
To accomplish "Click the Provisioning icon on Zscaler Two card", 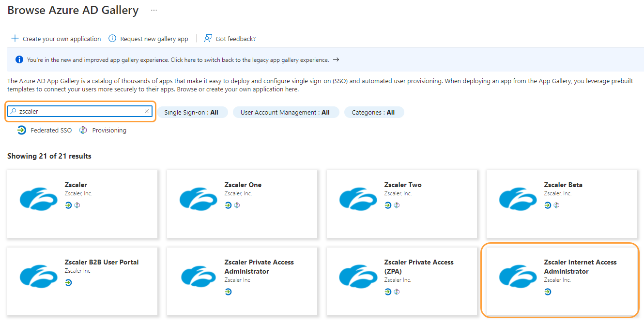I will pyautogui.click(x=397, y=205).
